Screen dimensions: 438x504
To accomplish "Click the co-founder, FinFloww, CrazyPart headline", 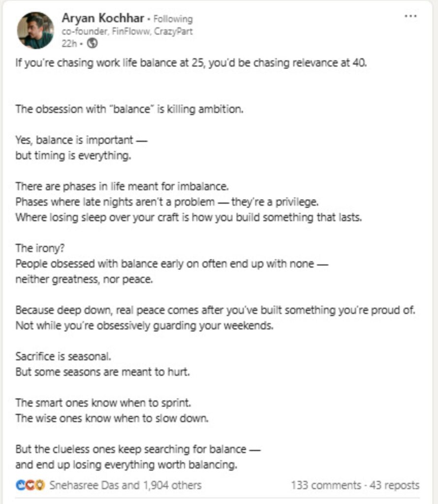I will click(127, 31).
